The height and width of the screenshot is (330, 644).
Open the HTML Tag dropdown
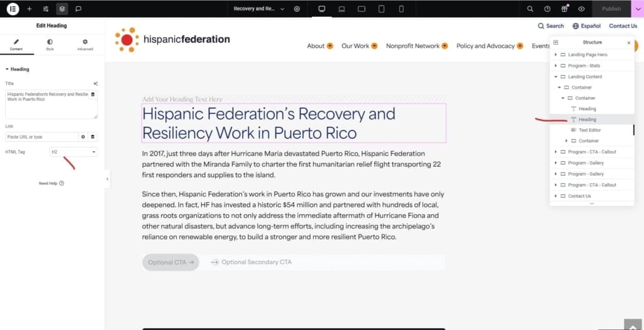pyautogui.click(x=74, y=152)
